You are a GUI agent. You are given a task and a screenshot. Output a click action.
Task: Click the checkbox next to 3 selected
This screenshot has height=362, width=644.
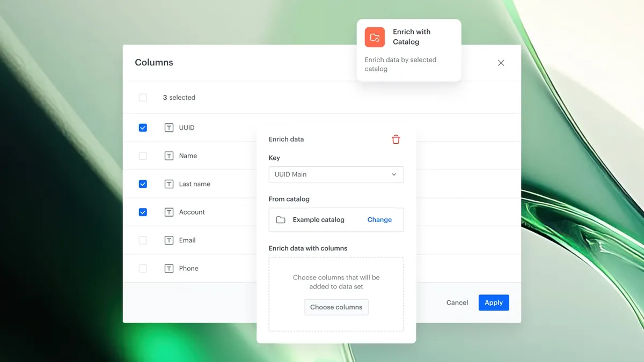point(143,98)
